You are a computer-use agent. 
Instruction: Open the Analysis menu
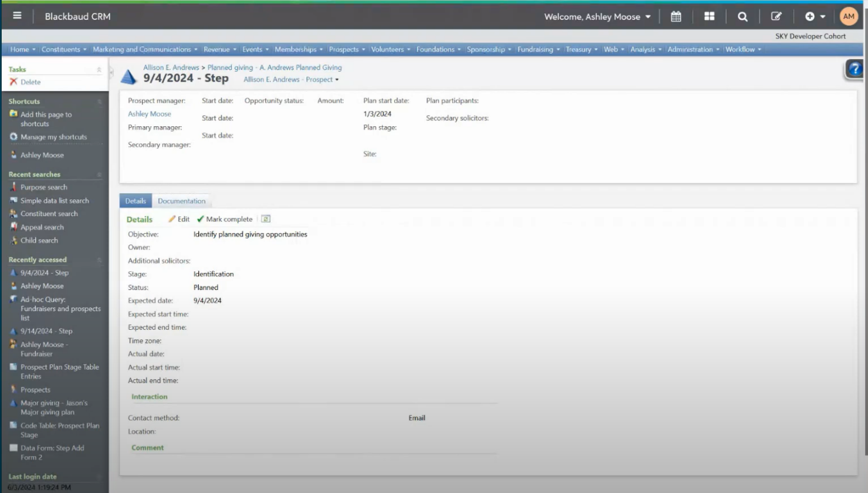click(x=646, y=49)
